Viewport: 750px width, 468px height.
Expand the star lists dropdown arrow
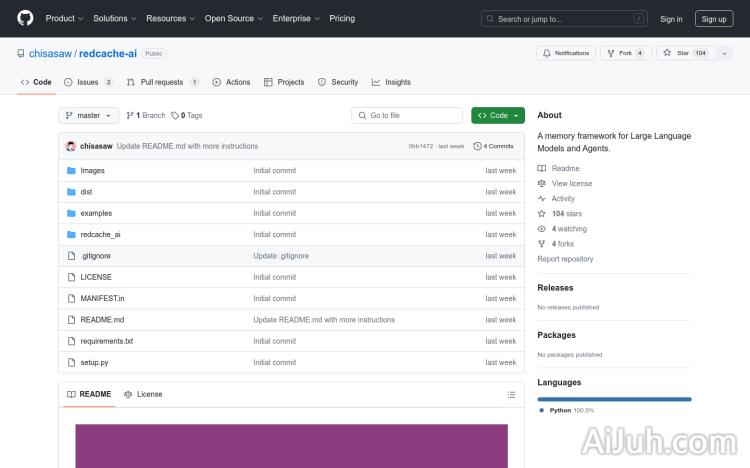point(724,53)
